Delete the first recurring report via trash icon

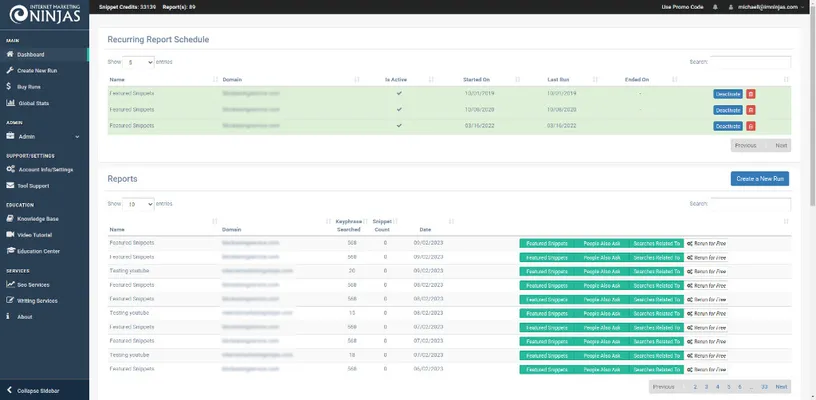pyautogui.click(x=751, y=94)
